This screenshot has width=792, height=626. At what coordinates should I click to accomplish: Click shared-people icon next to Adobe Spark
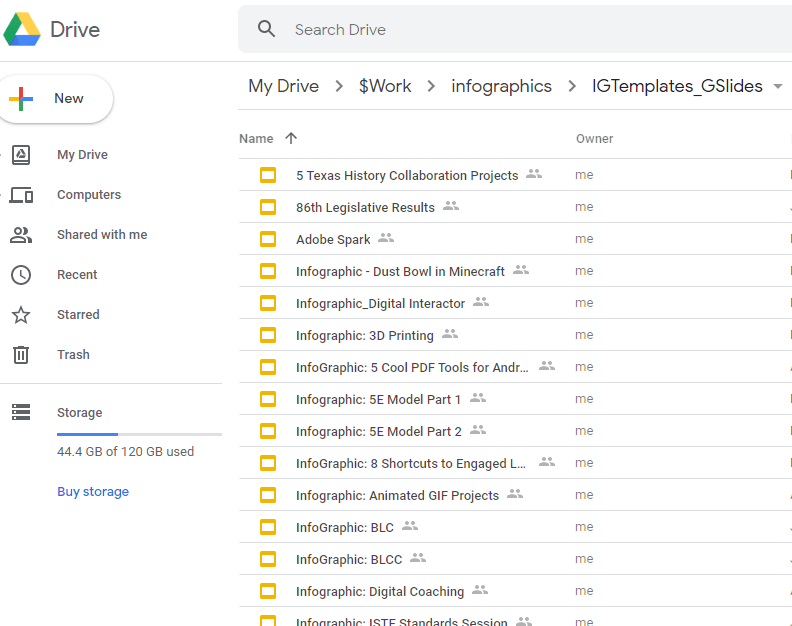(386, 237)
